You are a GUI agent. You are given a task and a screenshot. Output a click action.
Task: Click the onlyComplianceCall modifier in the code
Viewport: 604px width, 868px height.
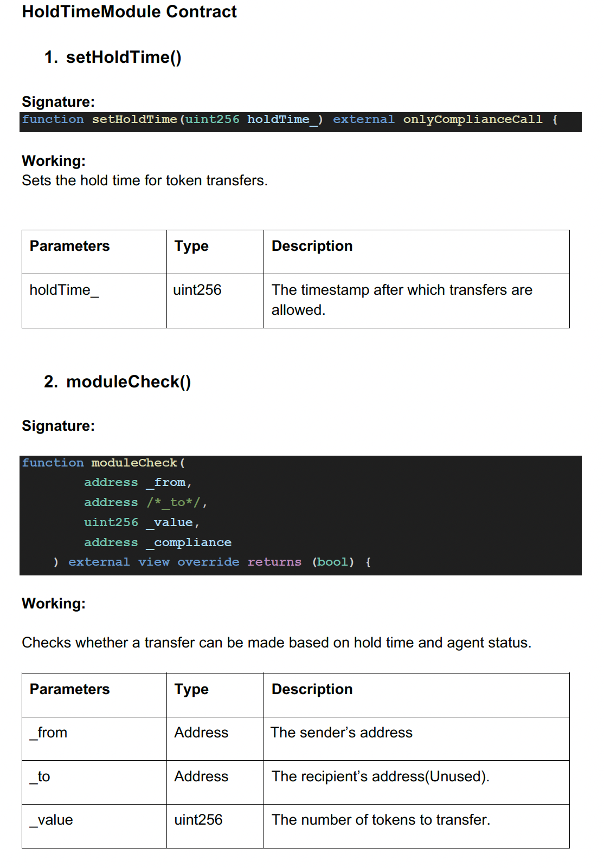point(472,120)
